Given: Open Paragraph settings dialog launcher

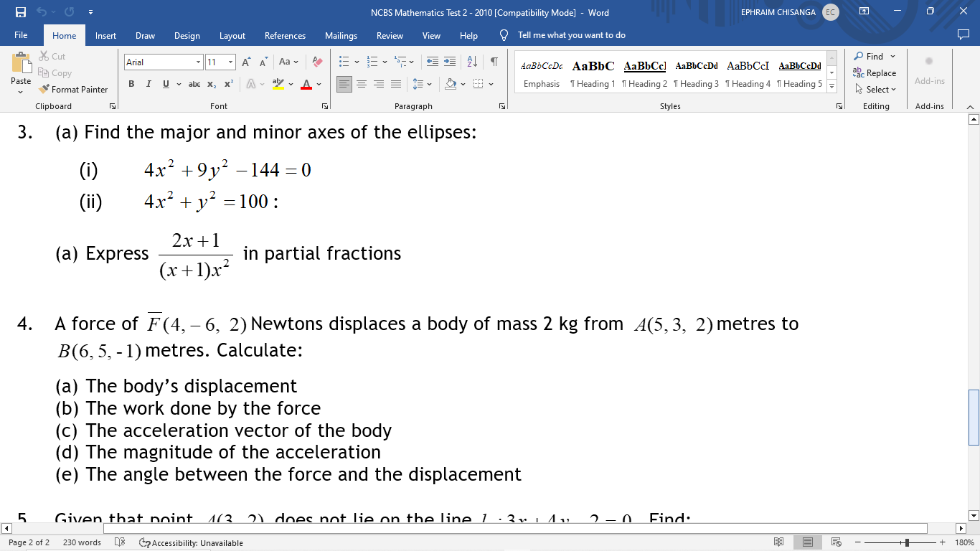Looking at the screenshot, I should [502, 106].
